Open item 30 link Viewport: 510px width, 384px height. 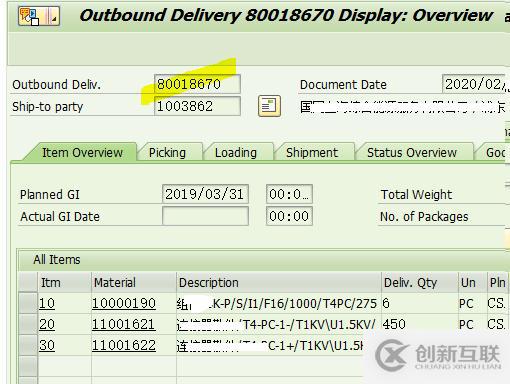(x=47, y=345)
